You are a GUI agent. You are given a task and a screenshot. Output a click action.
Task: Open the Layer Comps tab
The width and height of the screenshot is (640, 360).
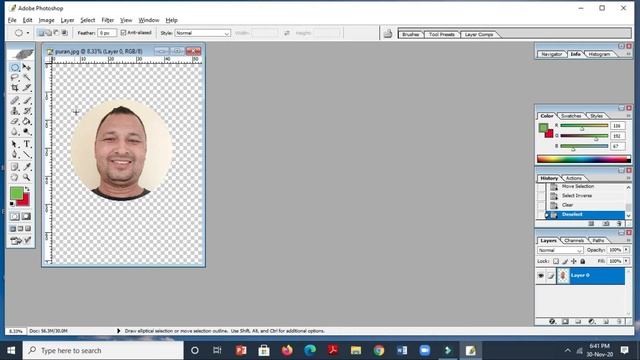479,34
